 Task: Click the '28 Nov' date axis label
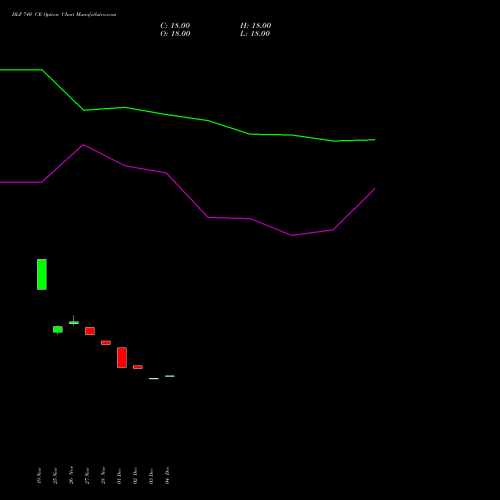coord(103,475)
